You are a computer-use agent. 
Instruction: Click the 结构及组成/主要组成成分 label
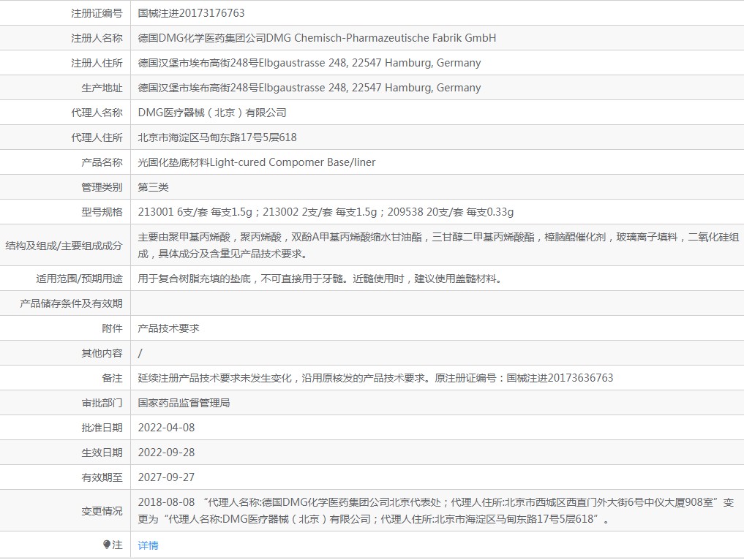pos(64,246)
